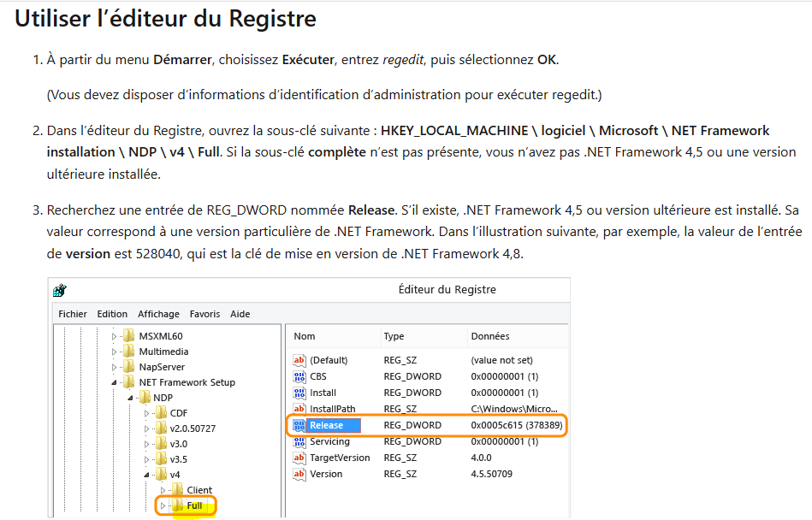Screen dimensions: 812x520
Task: Expand the MSXML60 tree node
Action: click(114, 336)
